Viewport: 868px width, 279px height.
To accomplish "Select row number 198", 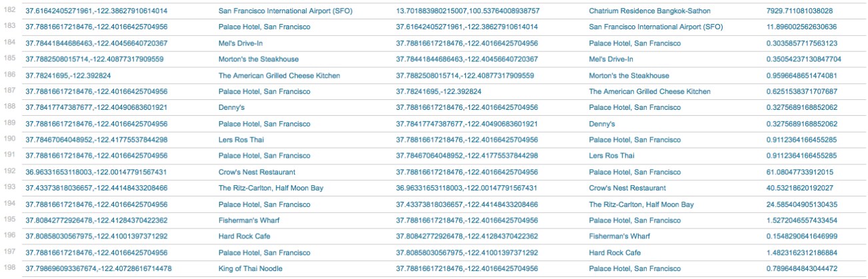I will pyautogui.click(x=9, y=268).
